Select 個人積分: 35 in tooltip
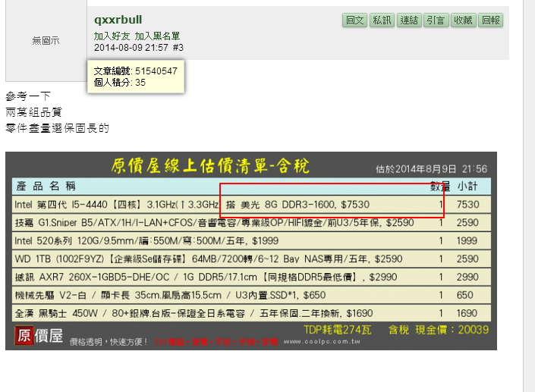The height and width of the screenshot is (392, 535). [x=120, y=82]
